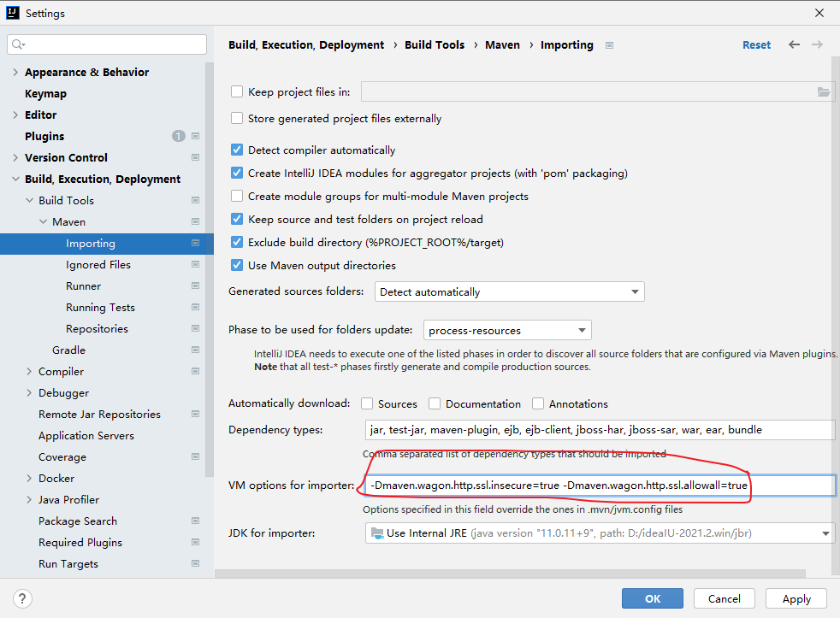The image size is (840, 618).
Task: Expand Appearance & Behavior section
Action: pyautogui.click(x=15, y=72)
